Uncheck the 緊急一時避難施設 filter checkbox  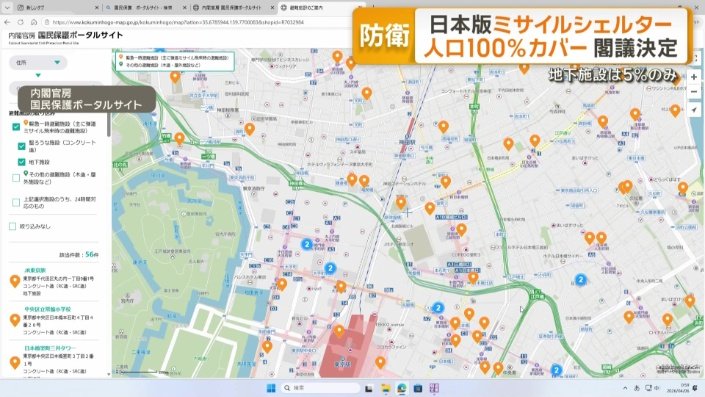tap(16, 127)
